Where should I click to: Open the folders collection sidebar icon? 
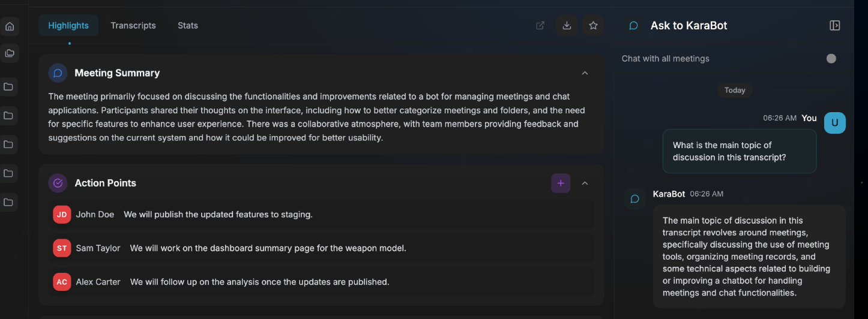click(x=10, y=53)
